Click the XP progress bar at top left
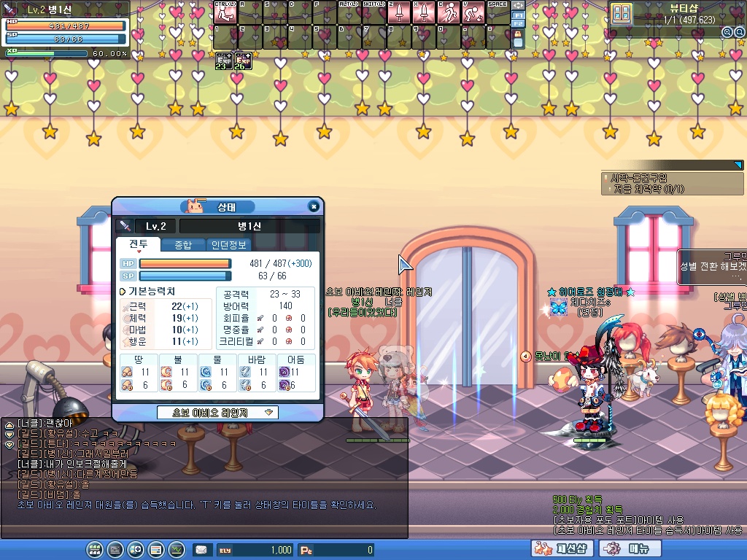 pyautogui.click(x=47, y=53)
